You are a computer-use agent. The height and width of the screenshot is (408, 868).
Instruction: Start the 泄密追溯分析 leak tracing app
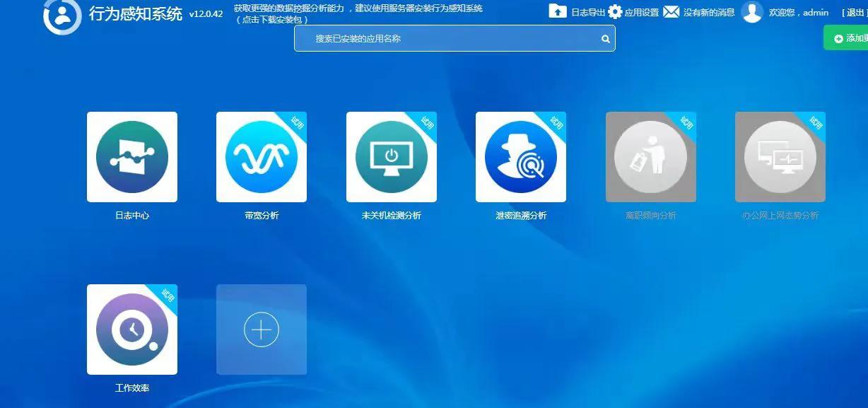(x=521, y=156)
